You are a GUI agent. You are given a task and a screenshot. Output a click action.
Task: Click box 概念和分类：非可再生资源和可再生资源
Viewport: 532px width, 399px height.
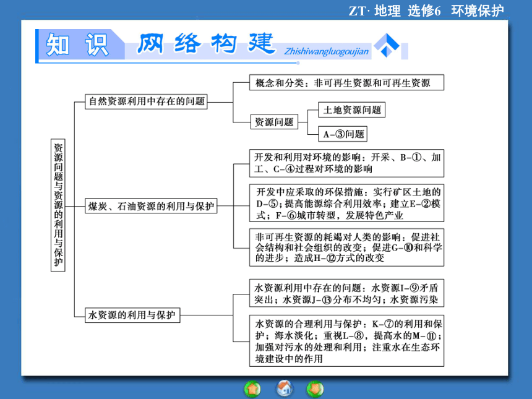(x=347, y=82)
